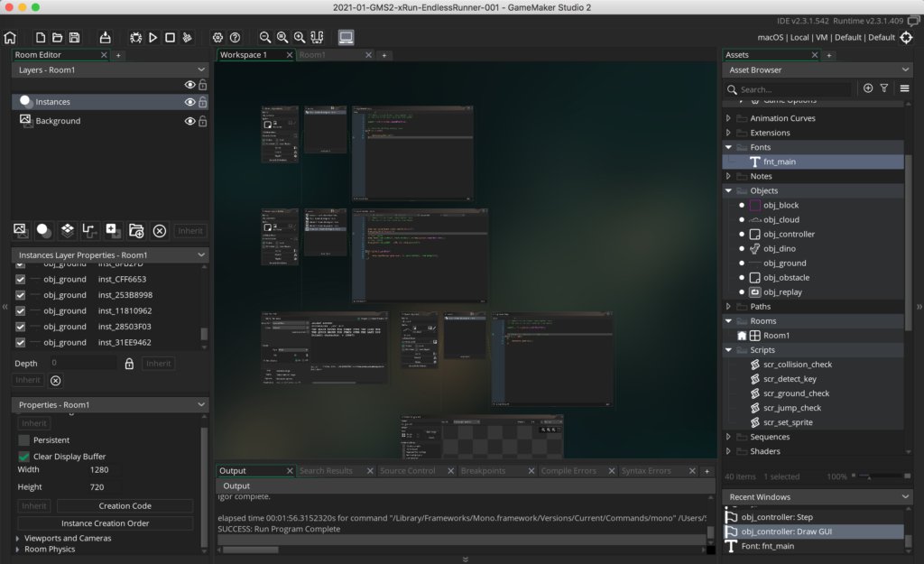
Task: Click the Asset Browser search field
Action: (794, 89)
